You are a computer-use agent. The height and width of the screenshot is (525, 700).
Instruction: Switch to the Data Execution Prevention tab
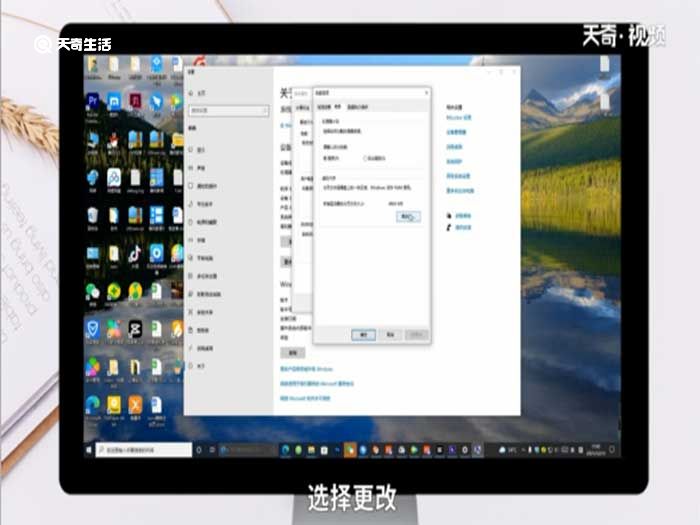point(357,107)
